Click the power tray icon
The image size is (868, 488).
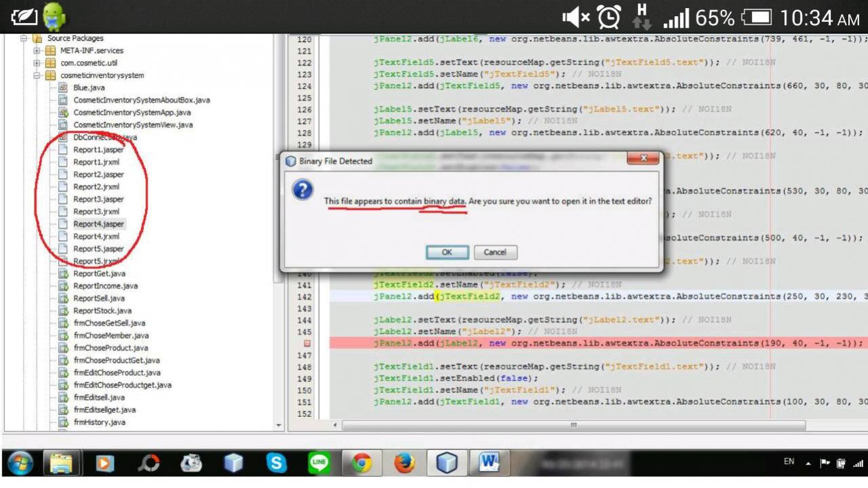pyautogui.click(x=842, y=463)
